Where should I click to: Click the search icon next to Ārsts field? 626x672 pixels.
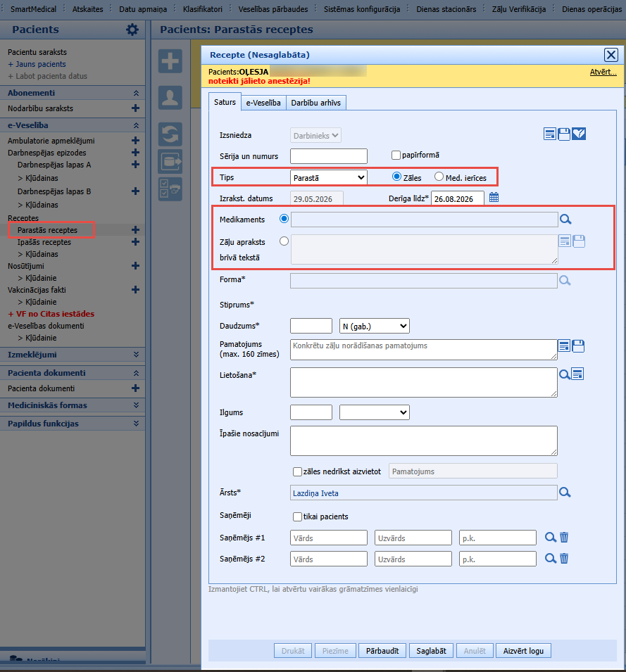[x=565, y=493]
